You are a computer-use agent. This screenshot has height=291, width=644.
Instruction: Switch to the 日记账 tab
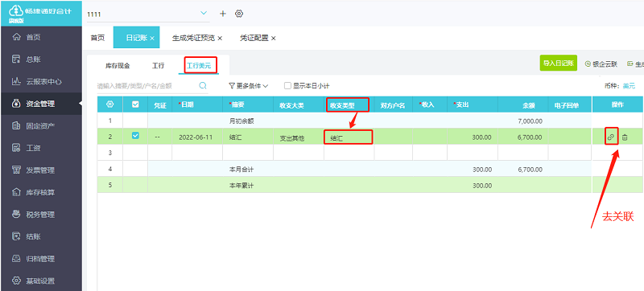pyautogui.click(x=136, y=38)
